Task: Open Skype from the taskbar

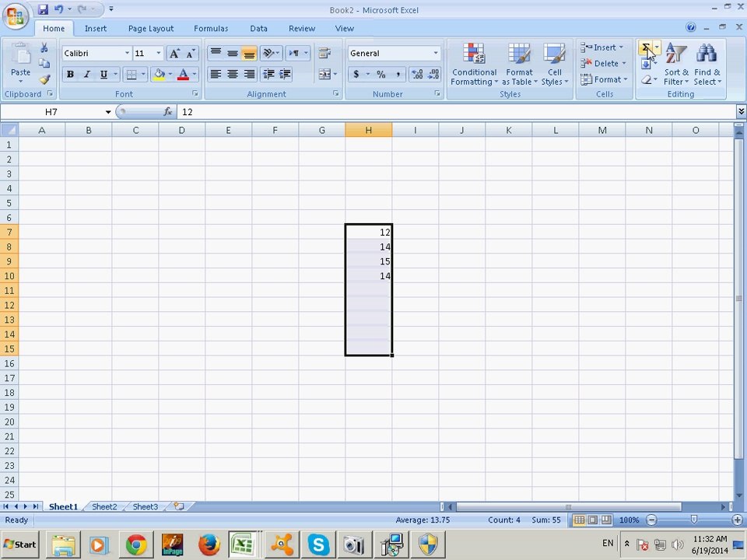Action: tap(318, 544)
